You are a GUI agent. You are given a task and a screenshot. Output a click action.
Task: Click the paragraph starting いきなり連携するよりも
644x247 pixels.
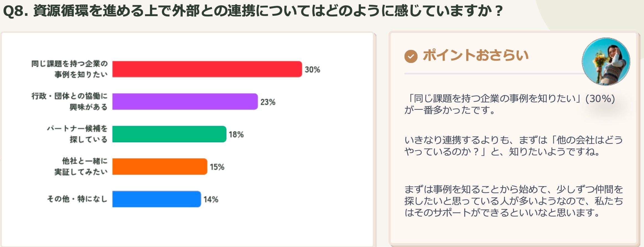coord(513,146)
